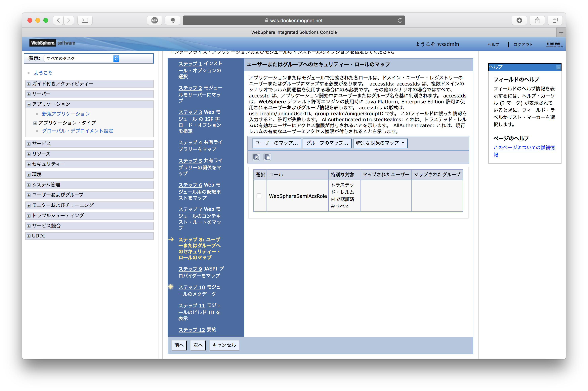
Task: Click the Evernote extension icon in the toolbar
Action: [172, 20]
